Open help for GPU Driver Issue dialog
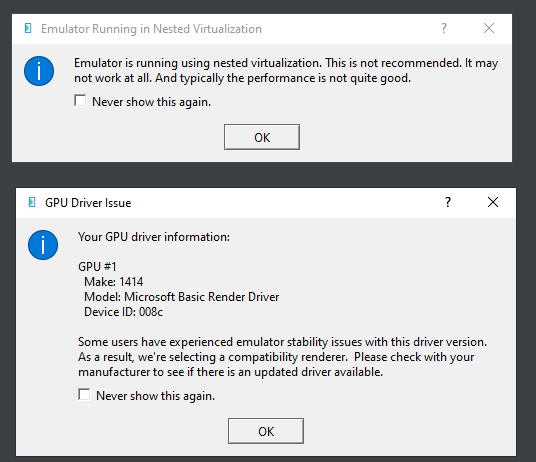This screenshot has height=462, width=536. tap(448, 202)
